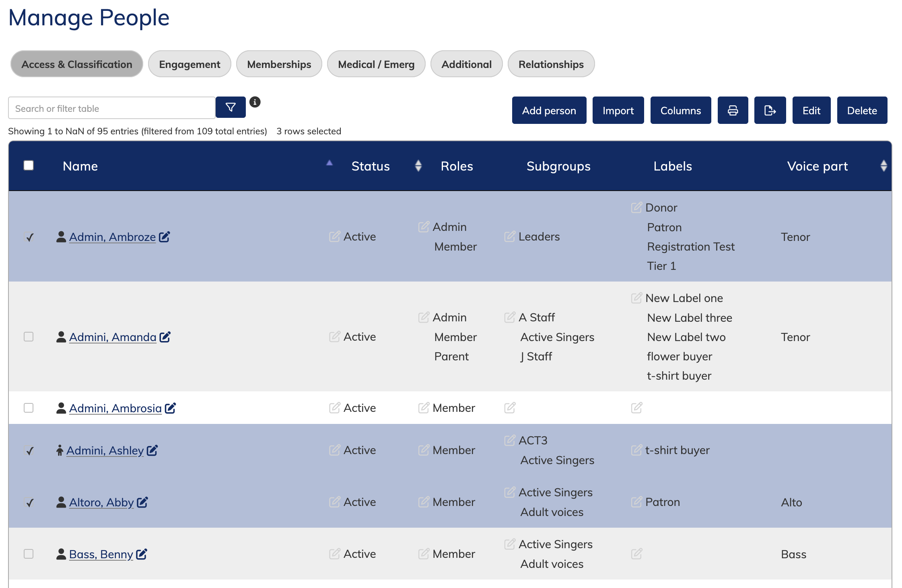
Task: Focus the Search or filter table field
Action: click(111, 109)
